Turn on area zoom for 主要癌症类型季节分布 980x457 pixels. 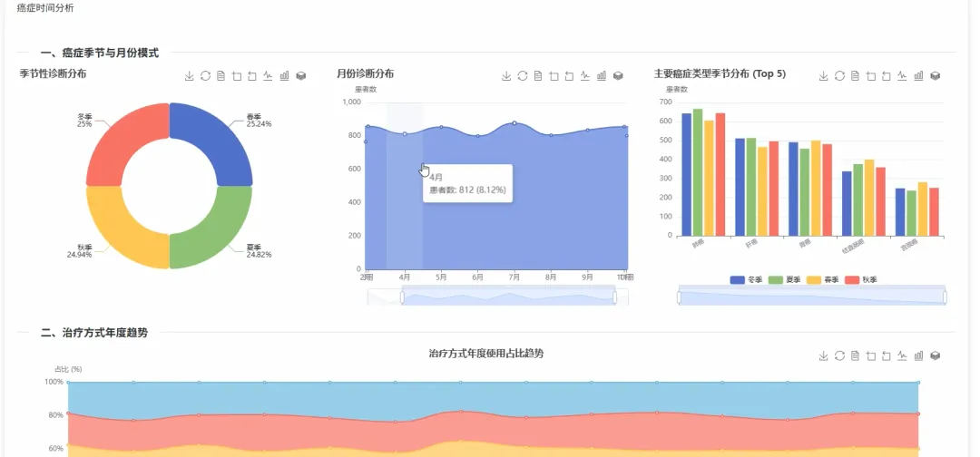870,76
